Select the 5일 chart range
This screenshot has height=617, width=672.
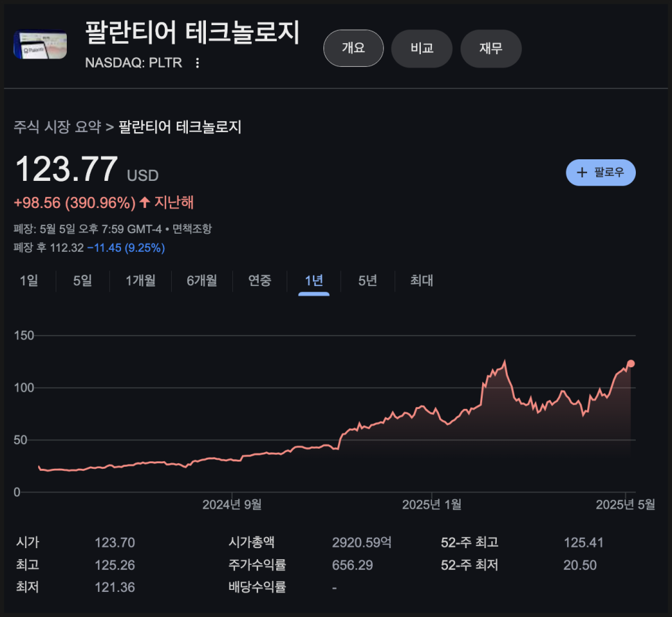click(83, 280)
